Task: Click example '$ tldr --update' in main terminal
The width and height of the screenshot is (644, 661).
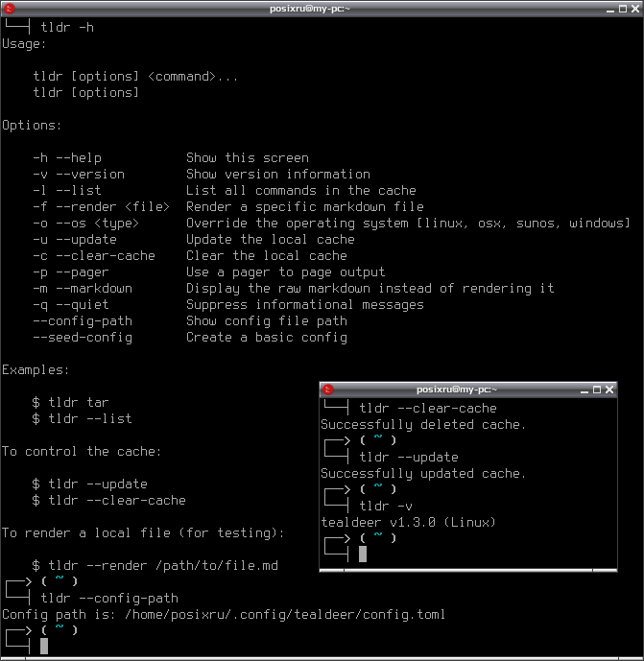Action: pyautogui.click(x=89, y=484)
